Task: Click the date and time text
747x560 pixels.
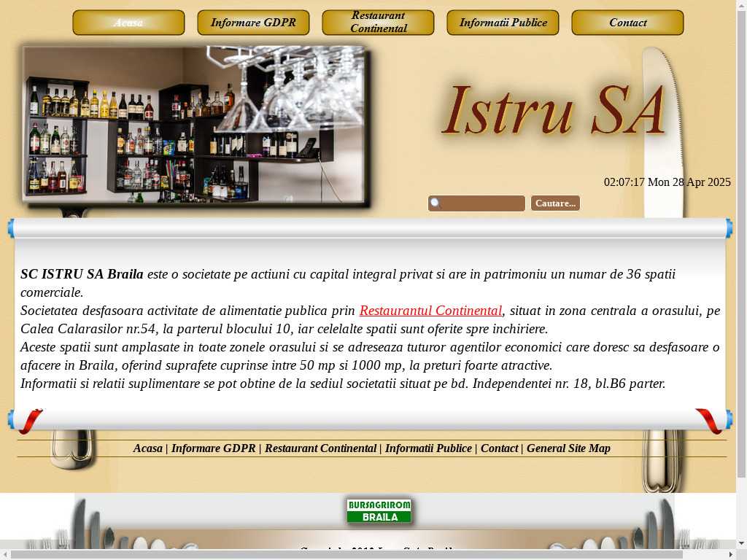Action: [667, 182]
